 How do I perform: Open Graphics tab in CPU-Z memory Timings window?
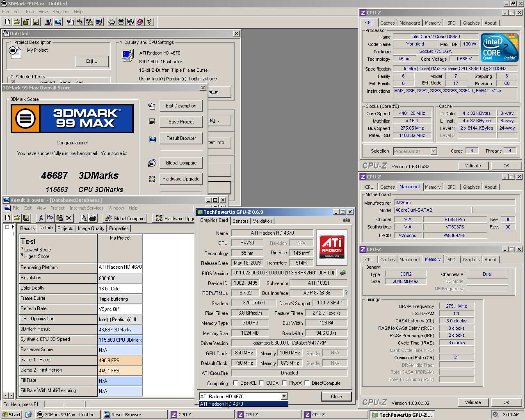[x=471, y=260]
